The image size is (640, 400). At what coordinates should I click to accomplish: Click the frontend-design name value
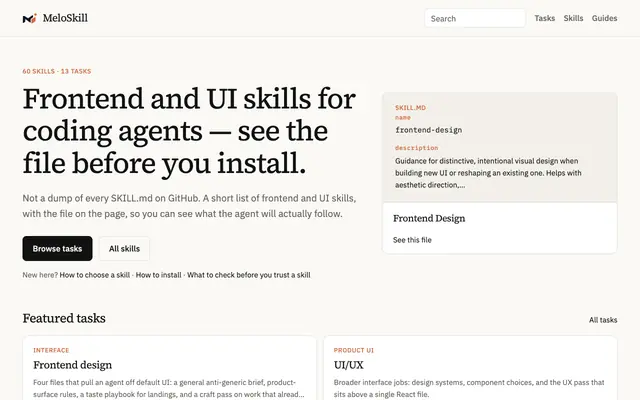pyautogui.click(x=429, y=130)
